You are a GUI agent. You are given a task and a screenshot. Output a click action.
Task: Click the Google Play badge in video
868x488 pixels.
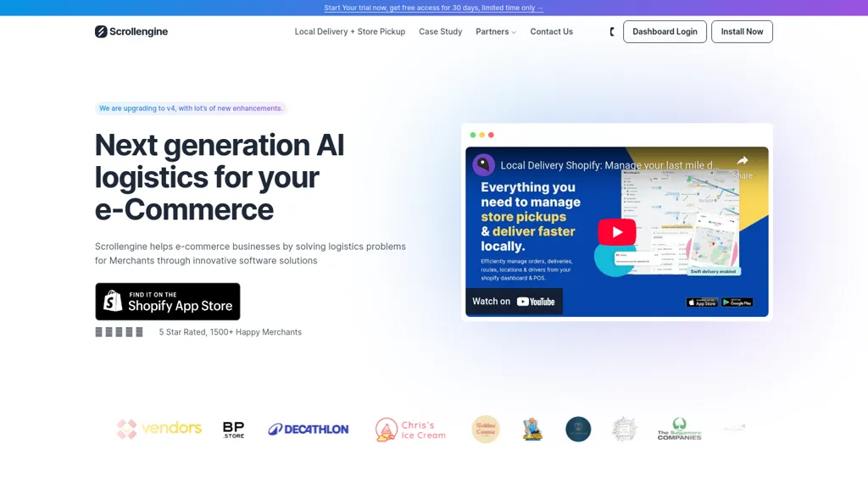pyautogui.click(x=737, y=302)
